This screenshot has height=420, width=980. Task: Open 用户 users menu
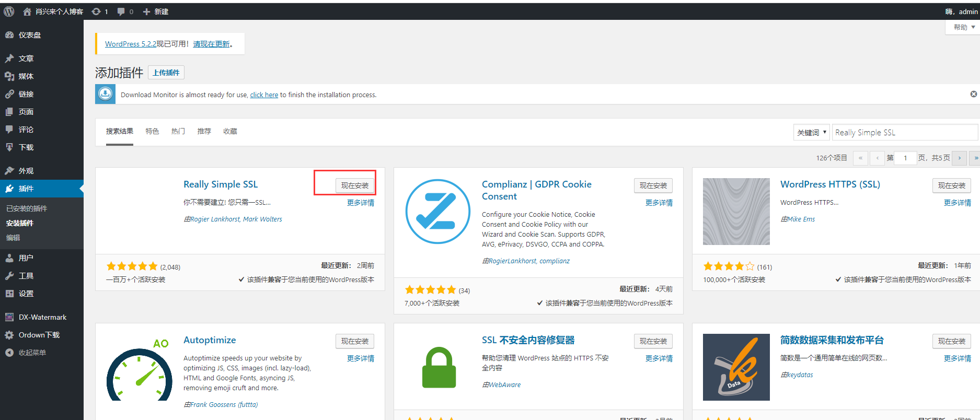(x=42, y=258)
